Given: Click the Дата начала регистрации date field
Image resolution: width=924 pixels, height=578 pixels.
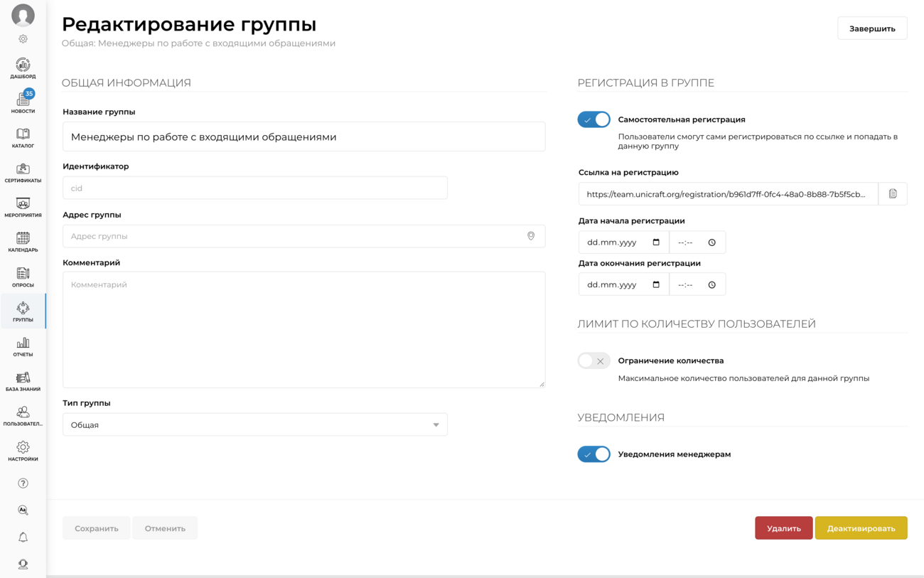Looking at the screenshot, I should pos(623,242).
